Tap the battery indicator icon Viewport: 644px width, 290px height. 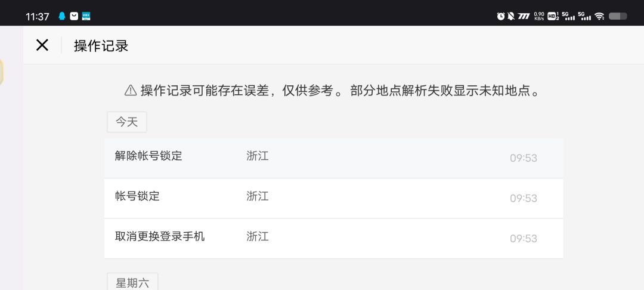(x=618, y=16)
